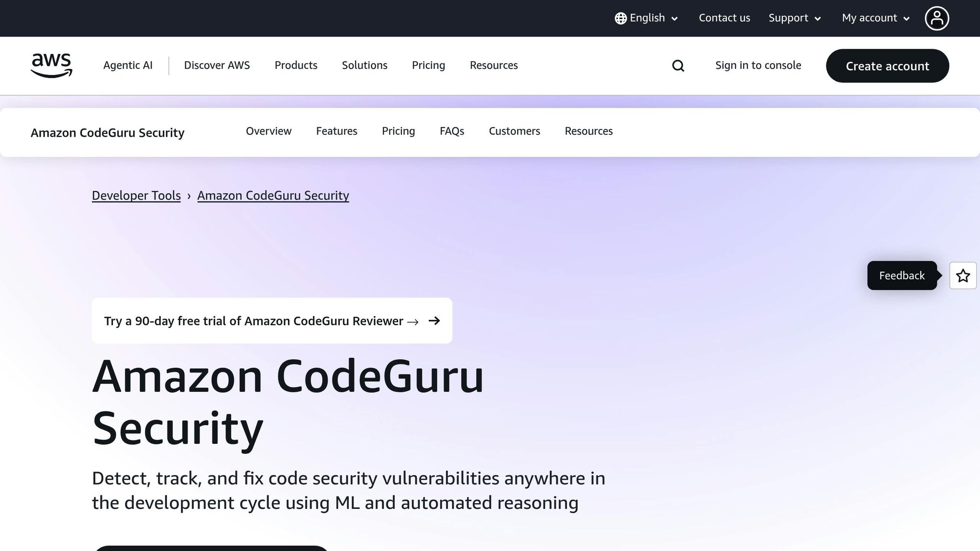Image resolution: width=980 pixels, height=551 pixels.
Task: Click the user profile avatar icon
Action: (936, 18)
